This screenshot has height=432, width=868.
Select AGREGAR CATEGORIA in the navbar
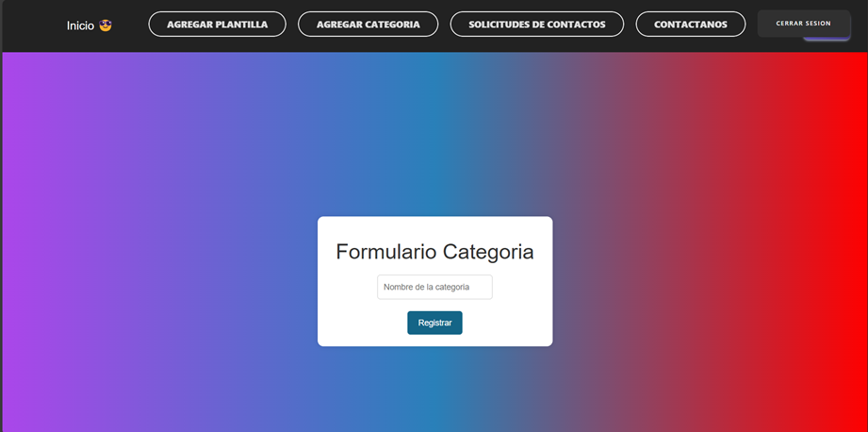(x=368, y=25)
